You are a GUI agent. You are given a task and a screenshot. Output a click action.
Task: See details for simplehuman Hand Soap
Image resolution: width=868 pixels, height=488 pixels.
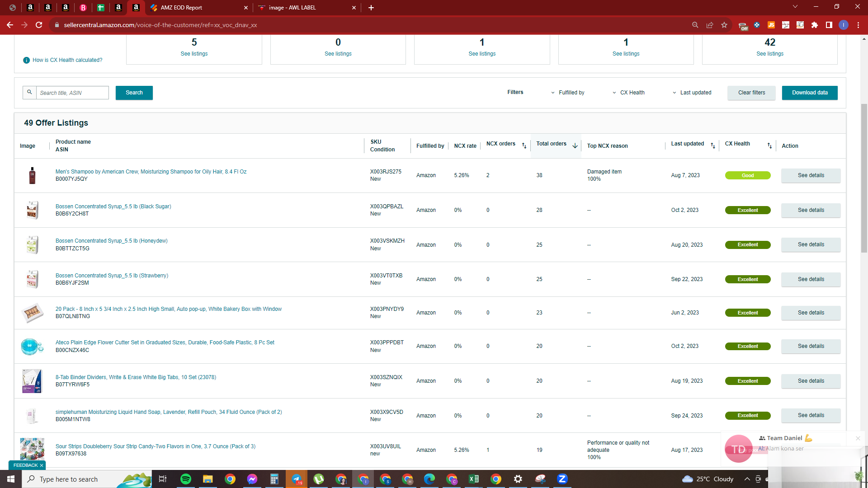[811, 415]
